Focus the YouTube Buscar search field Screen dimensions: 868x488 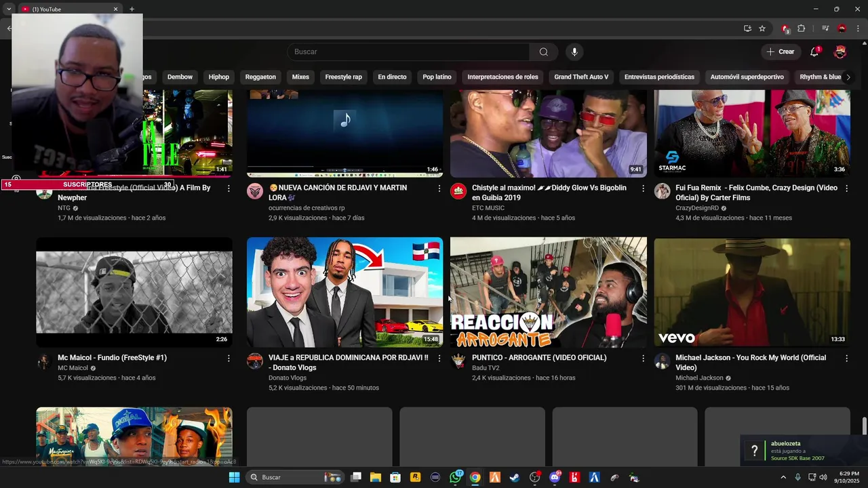[x=408, y=52]
